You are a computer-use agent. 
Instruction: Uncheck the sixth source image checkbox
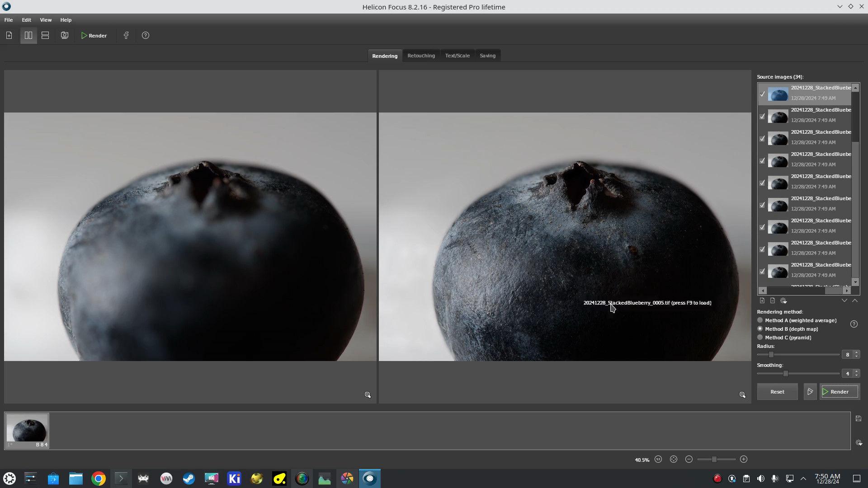pos(762,205)
